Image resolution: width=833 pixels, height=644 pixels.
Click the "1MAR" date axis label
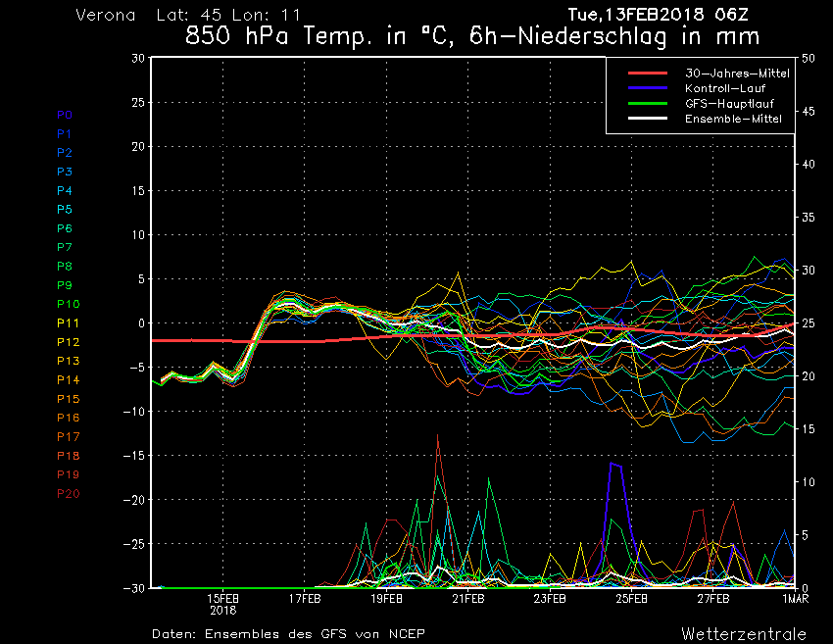pyautogui.click(x=796, y=599)
